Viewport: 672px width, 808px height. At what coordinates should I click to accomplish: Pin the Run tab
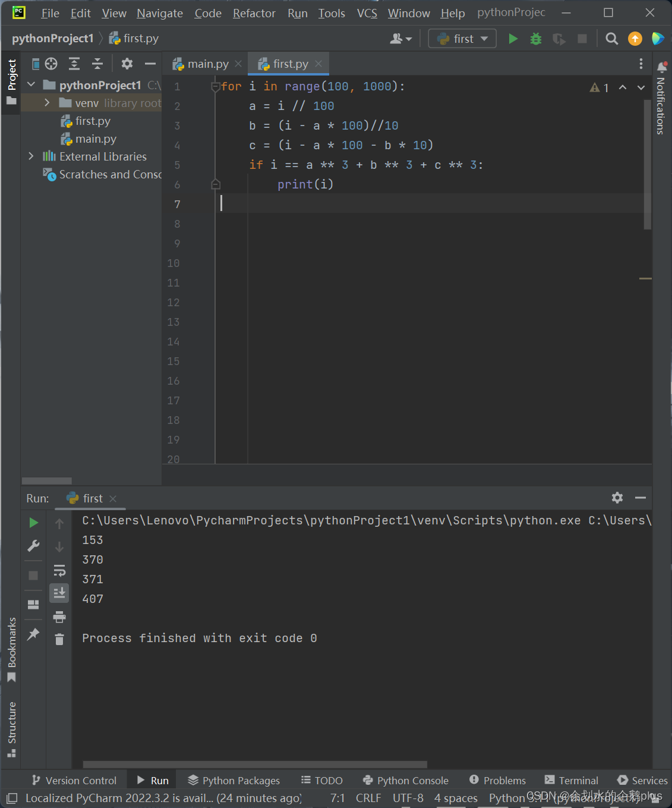tap(33, 634)
